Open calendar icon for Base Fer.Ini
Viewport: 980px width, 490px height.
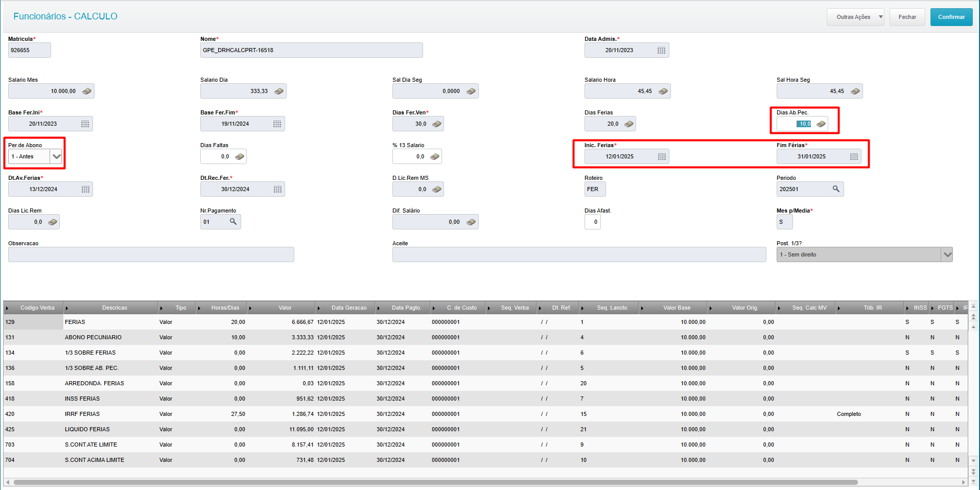pyautogui.click(x=85, y=124)
